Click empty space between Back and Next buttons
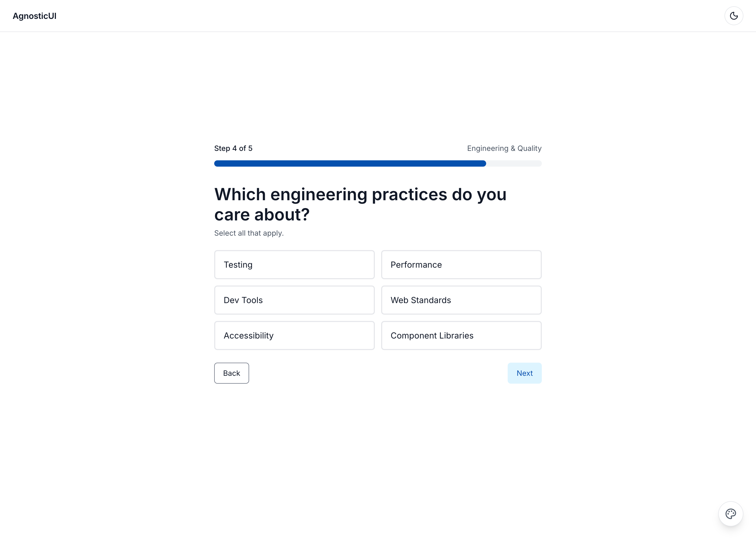This screenshot has height=539, width=756. [x=378, y=373]
